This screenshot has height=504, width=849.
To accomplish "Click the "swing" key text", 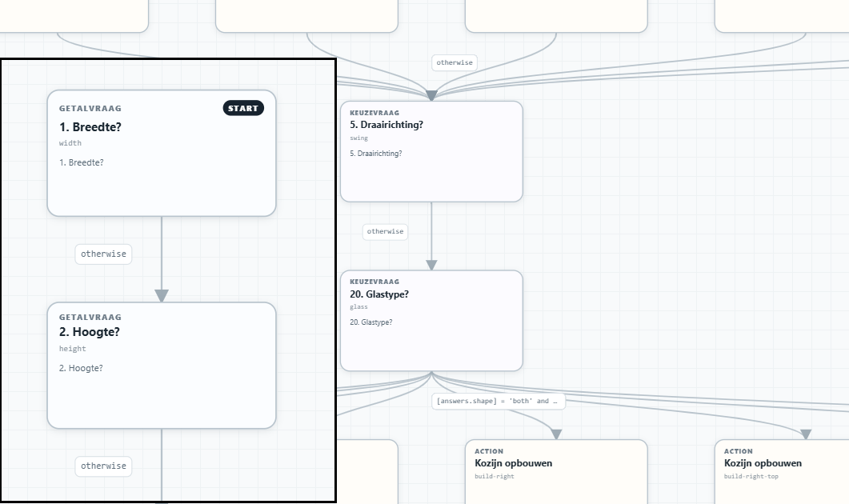I will pos(359,138).
